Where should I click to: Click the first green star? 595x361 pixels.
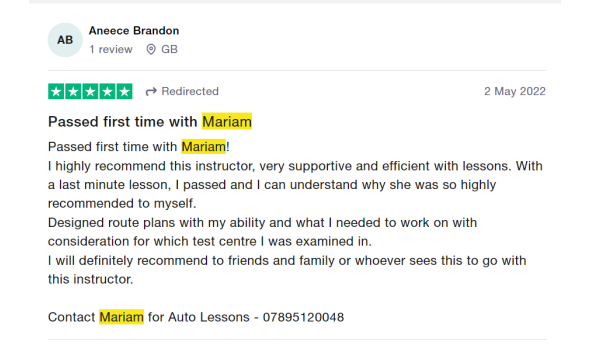pos(56,91)
